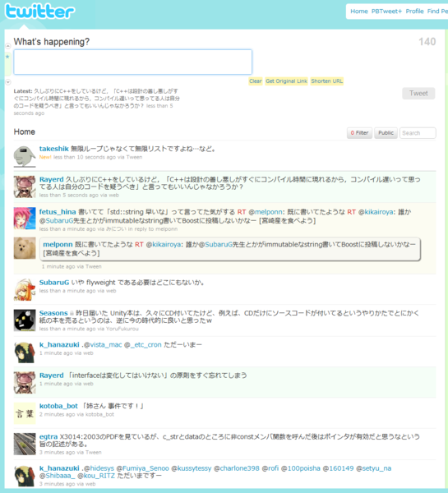The height and width of the screenshot is (493, 448).
Task: Click the @Shibaaa_ mention
Action: (x=58, y=476)
